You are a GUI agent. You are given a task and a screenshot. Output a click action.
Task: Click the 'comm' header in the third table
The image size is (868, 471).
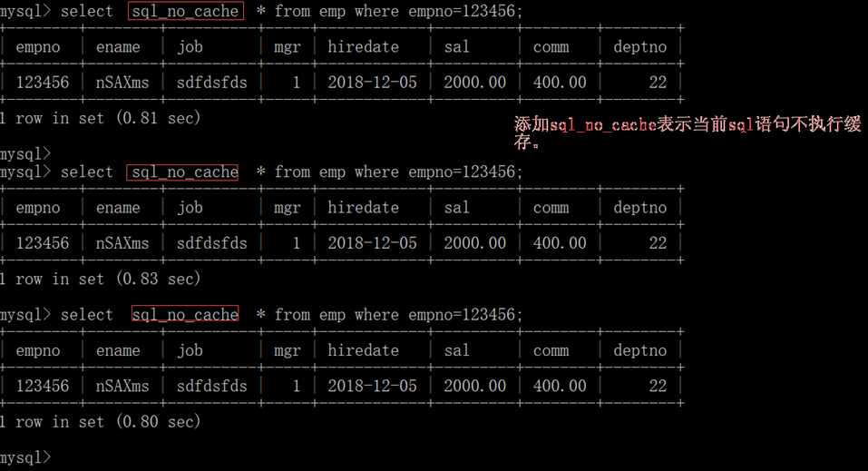551,350
